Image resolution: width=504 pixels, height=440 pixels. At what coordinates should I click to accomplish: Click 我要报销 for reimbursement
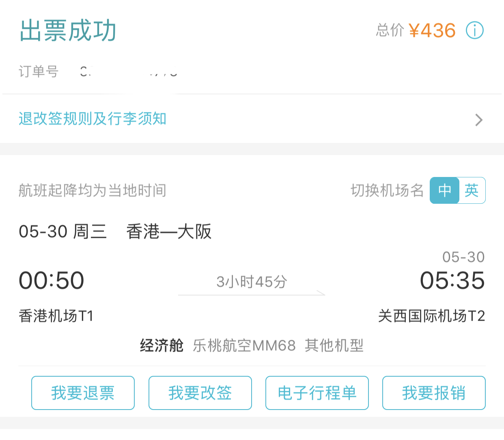pyautogui.click(x=433, y=393)
